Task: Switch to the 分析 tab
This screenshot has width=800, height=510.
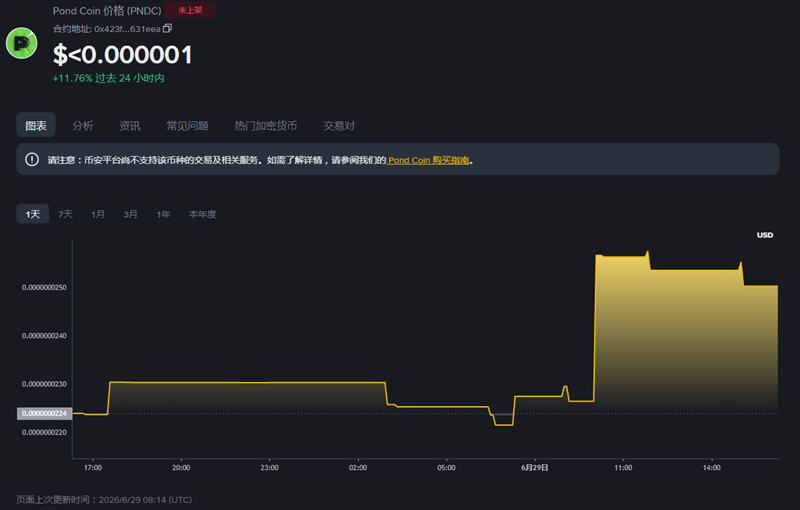Action: coord(83,125)
